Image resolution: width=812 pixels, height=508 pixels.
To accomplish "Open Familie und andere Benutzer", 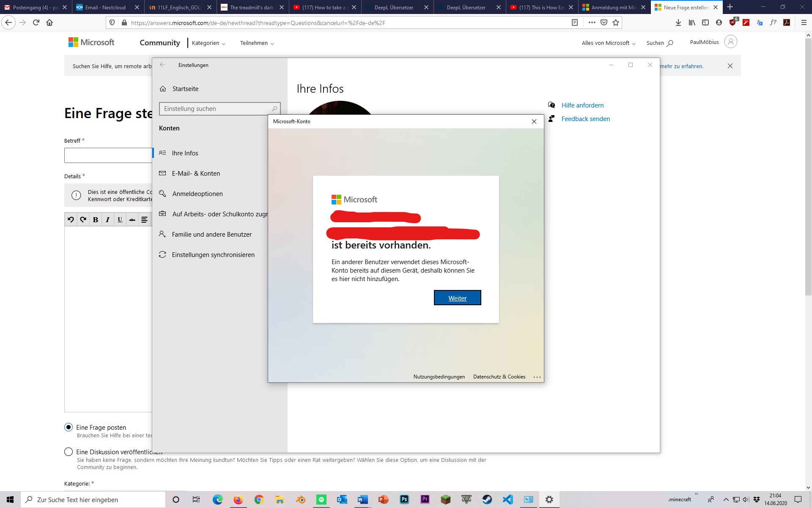I will 211,235.
